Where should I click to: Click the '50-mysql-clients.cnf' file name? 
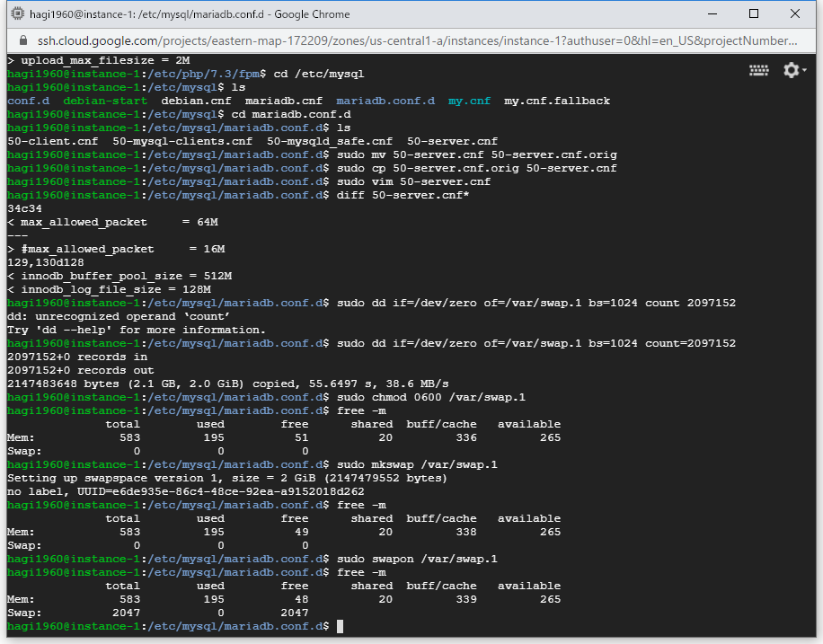click(x=182, y=141)
